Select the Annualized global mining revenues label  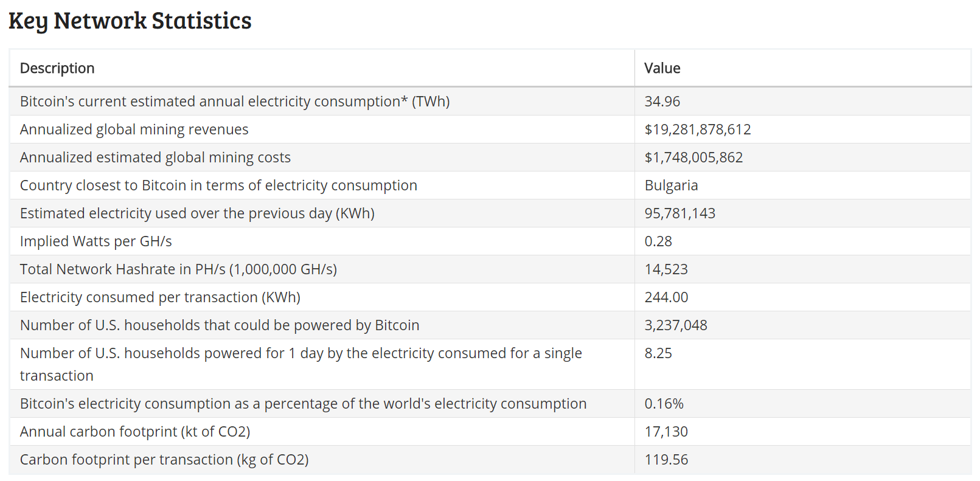tap(134, 130)
